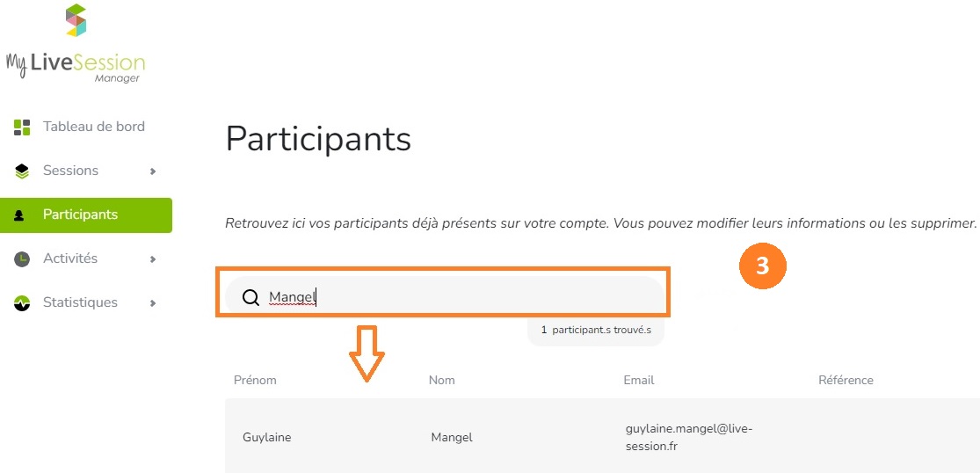Screen dimensions: 980x473
Task: Click the My LiveSession Manager logo
Action: 75,42
